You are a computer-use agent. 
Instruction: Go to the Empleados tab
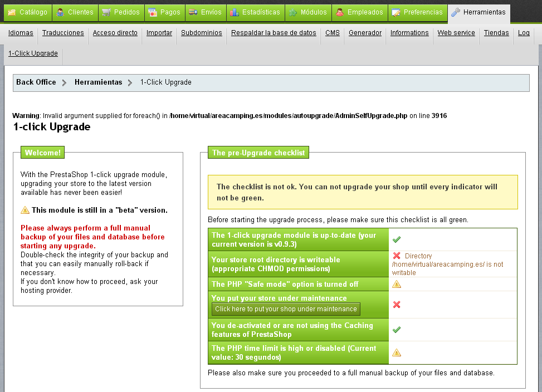(360, 12)
